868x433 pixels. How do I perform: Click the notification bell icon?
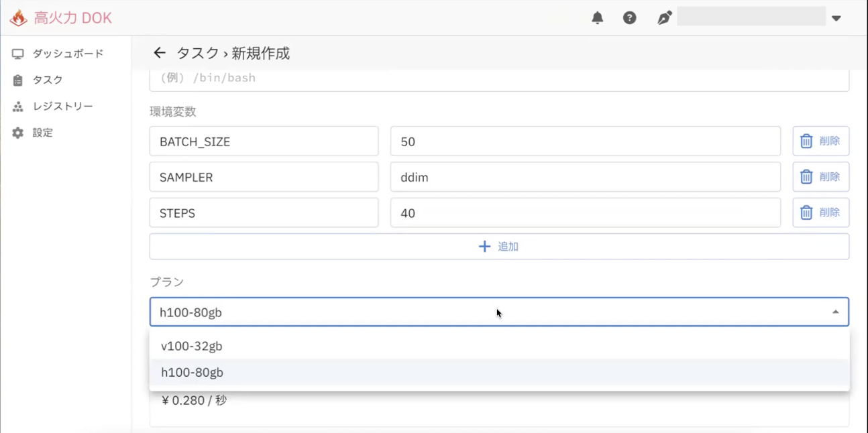click(597, 18)
